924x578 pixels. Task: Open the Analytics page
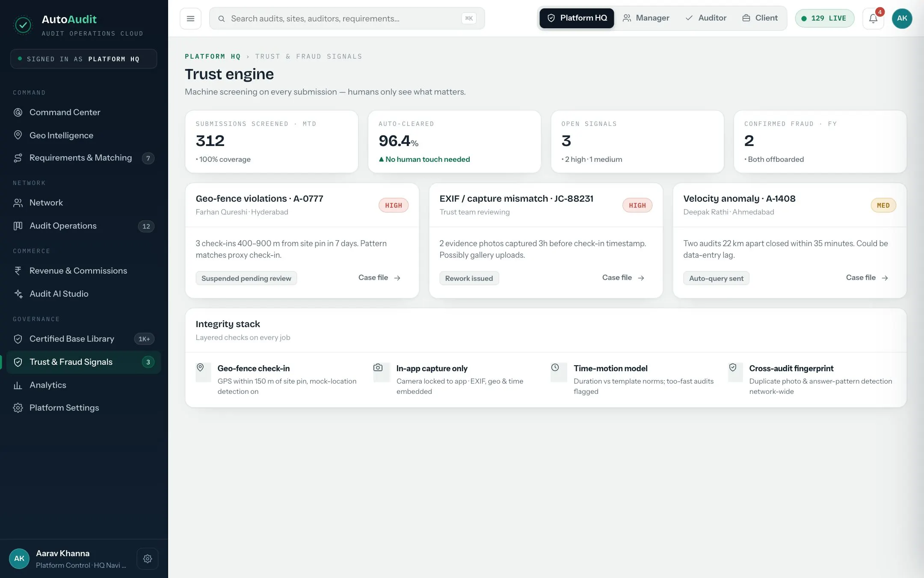tap(83, 385)
